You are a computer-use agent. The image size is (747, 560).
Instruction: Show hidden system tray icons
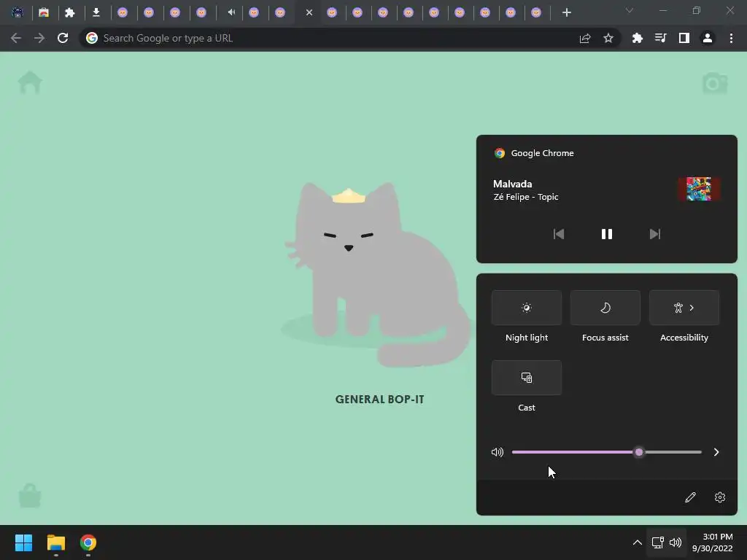click(x=637, y=542)
